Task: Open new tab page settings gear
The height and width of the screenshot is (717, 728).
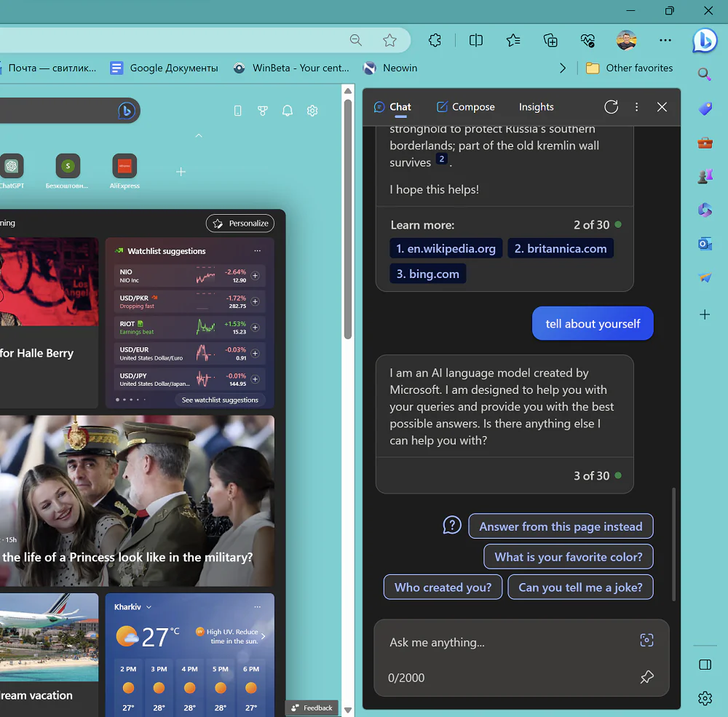Action: [x=312, y=111]
